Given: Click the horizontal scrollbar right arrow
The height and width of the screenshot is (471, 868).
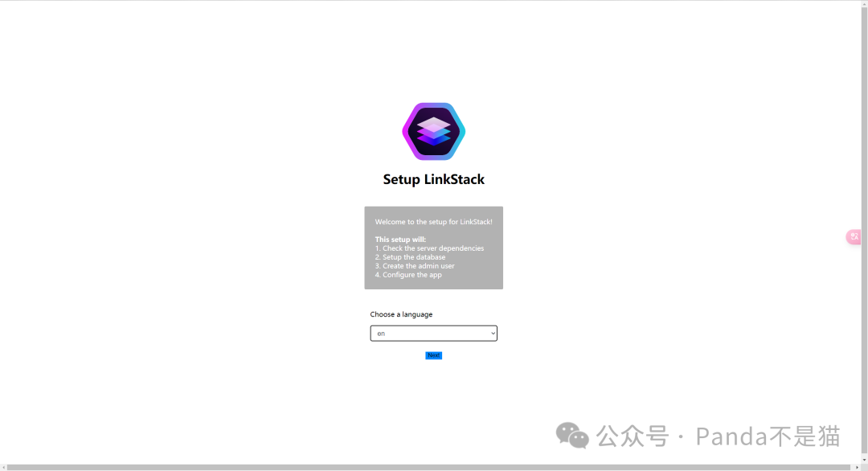Looking at the screenshot, I should pos(857,468).
